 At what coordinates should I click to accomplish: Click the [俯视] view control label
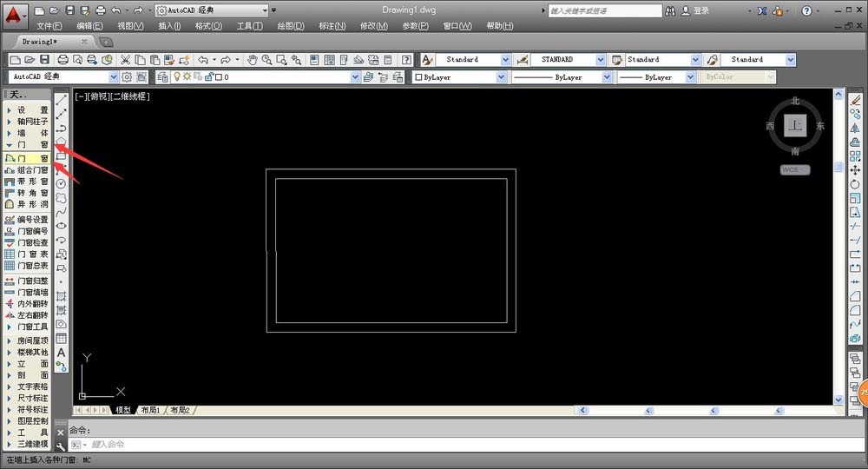pos(99,96)
